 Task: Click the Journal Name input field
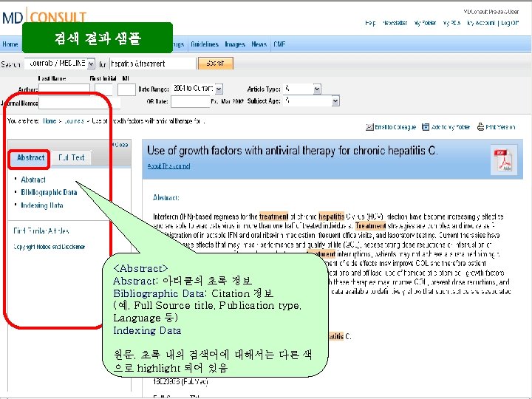[x=79, y=103]
